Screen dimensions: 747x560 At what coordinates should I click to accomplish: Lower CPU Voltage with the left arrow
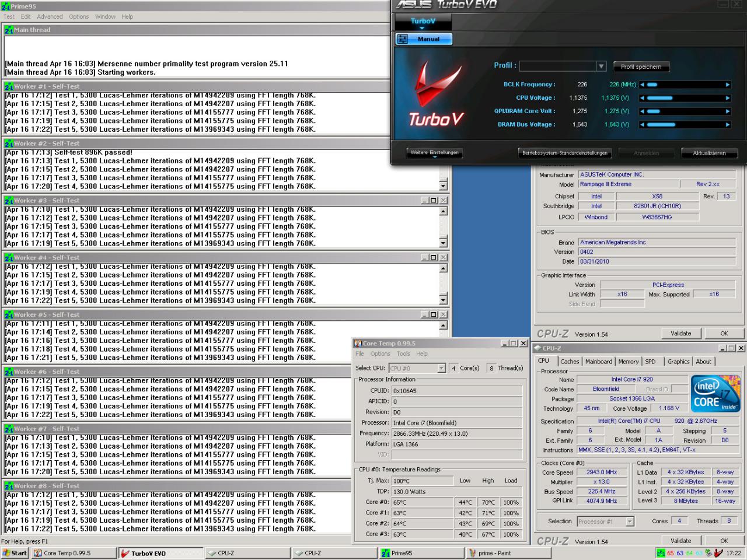click(643, 98)
